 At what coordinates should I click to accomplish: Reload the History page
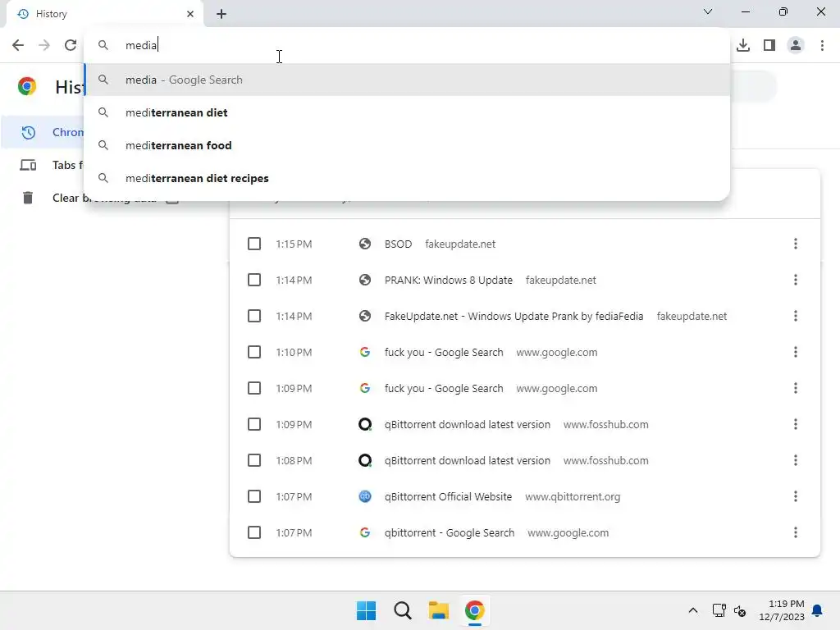pos(71,45)
